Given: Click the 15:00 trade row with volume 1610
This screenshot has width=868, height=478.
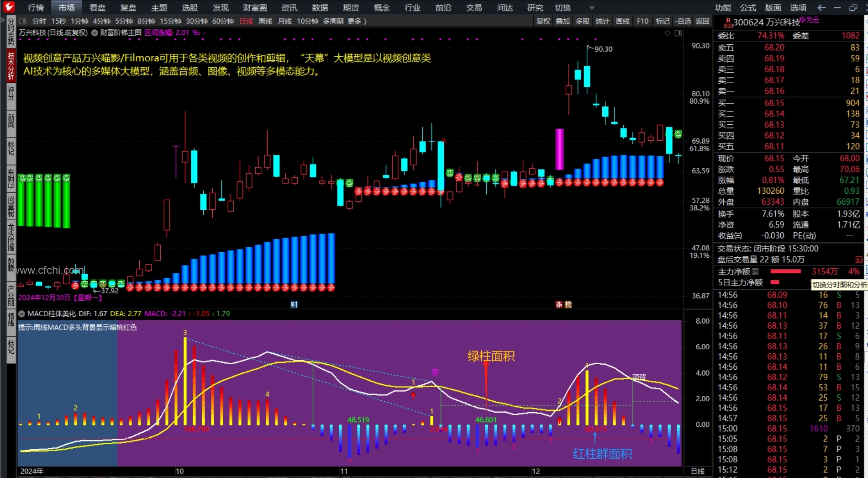Looking at the screenshot, I should pyautogui.click(x=789, y=429).
